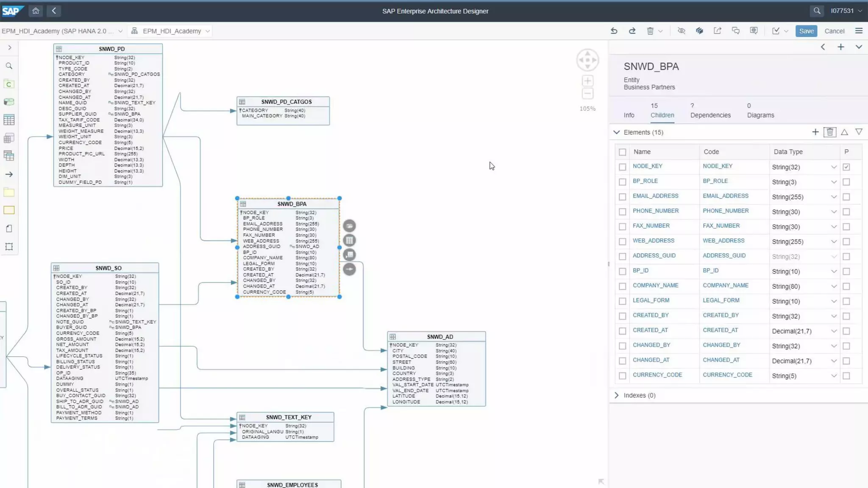The height and width of the screenshot is (488, 868).
Task: Select the BP_ROLE row checkbox
Action: coord(622,182)
